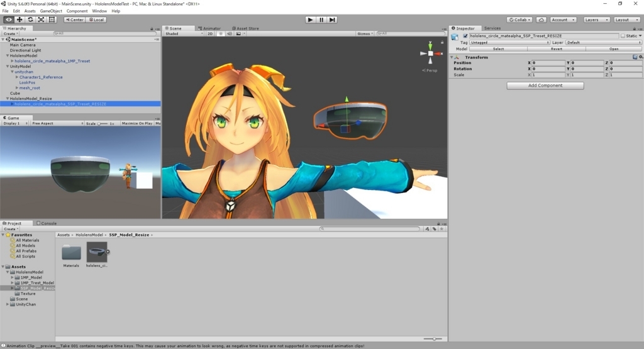Click the scene orientation gizmo cube
Image resolution: width=644 pixels, height=349 pixels.
[430, 53]
